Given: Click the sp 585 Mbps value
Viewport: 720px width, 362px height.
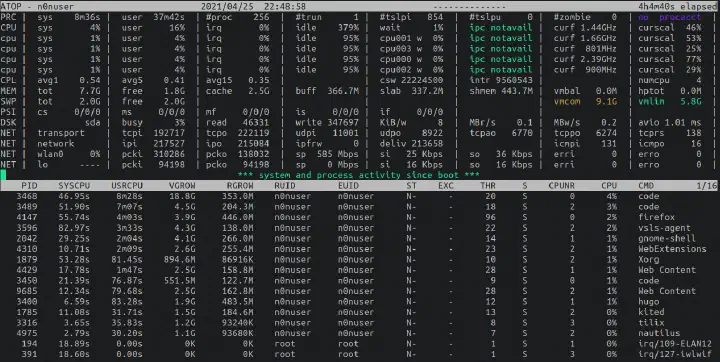Looking at the screenshot, I should 327,154.
